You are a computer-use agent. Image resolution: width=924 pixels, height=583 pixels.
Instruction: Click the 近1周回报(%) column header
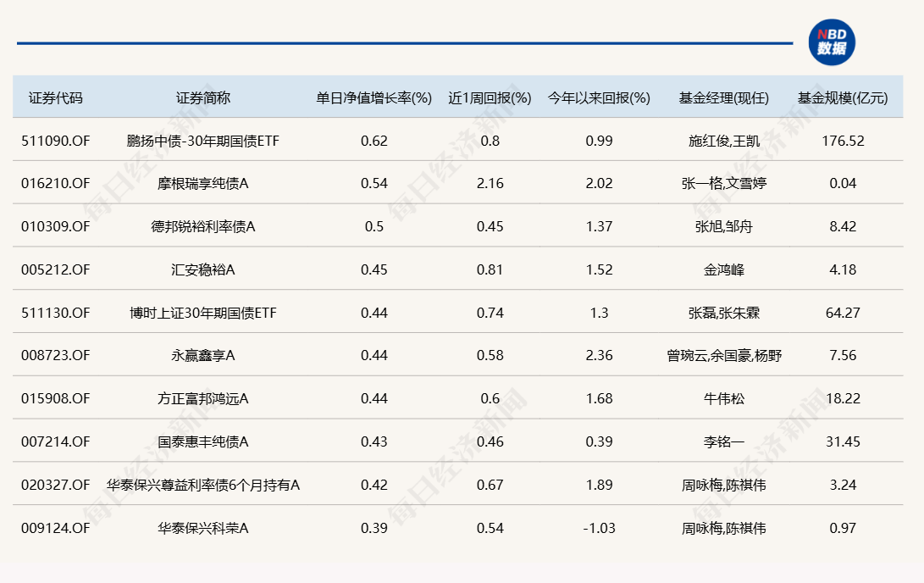[x=490, y=97]
